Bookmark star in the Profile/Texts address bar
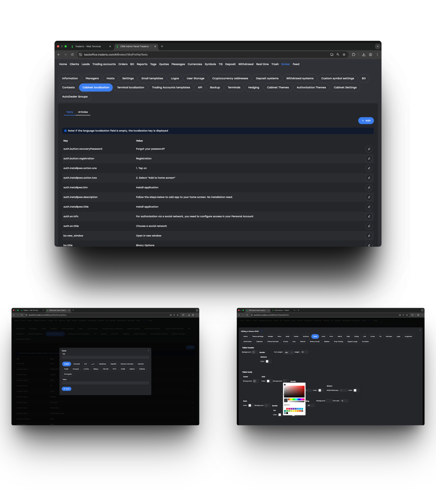The image size is (436, 504). [x=344, y=54]
